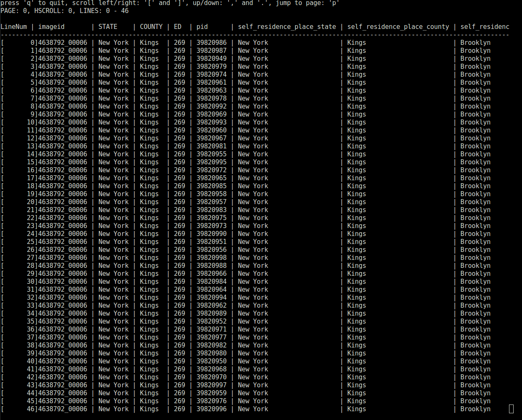
Task: Select pid value 39820980
Action: point(212,353)
